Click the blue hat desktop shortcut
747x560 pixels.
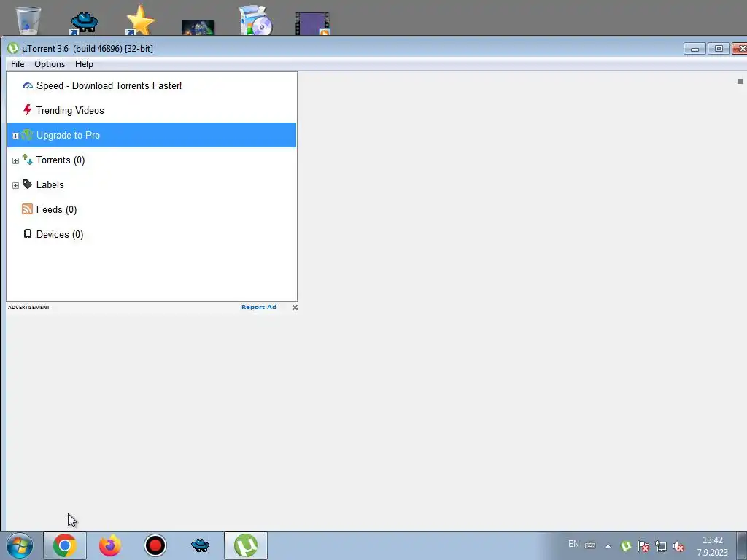tap(84, 23)
